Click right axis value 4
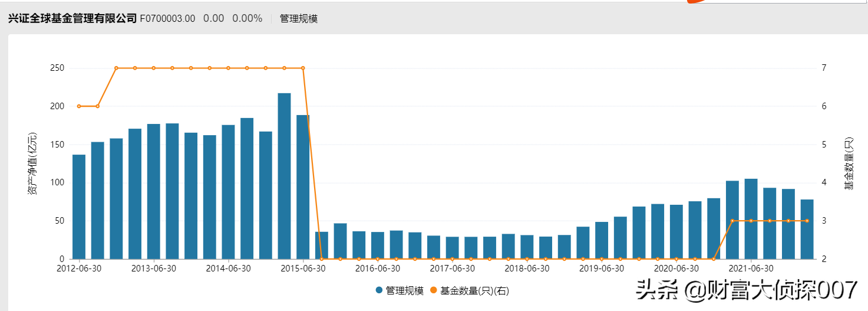 click(824, 182)
